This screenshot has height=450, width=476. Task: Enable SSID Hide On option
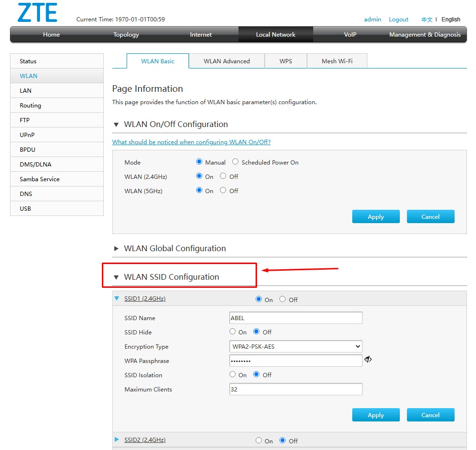click(x=233, y=332)
